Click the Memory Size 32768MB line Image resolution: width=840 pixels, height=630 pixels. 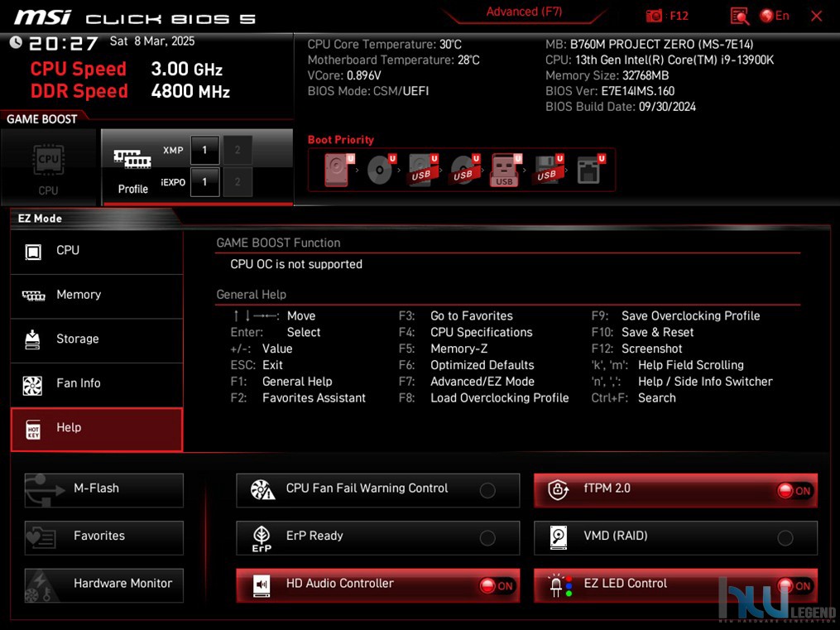tap(607, 75)
